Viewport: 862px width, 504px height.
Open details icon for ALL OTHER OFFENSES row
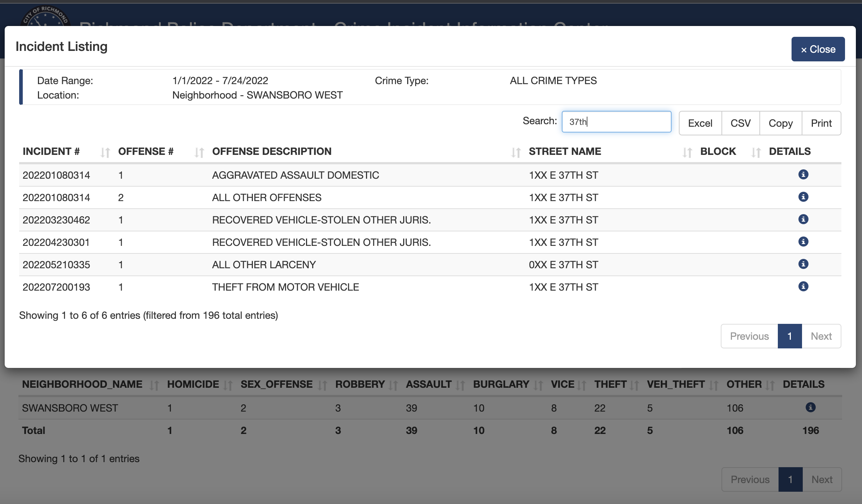coord(803,197)
